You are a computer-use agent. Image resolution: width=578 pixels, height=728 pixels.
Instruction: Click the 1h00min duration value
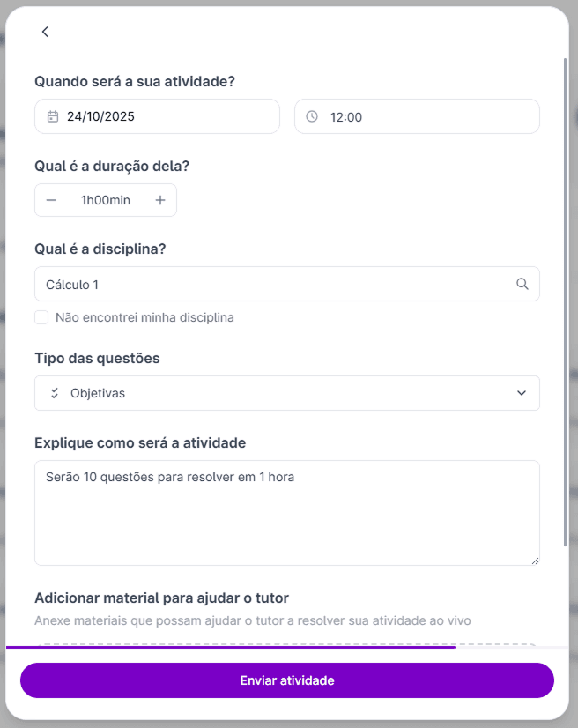click(105, 200)
